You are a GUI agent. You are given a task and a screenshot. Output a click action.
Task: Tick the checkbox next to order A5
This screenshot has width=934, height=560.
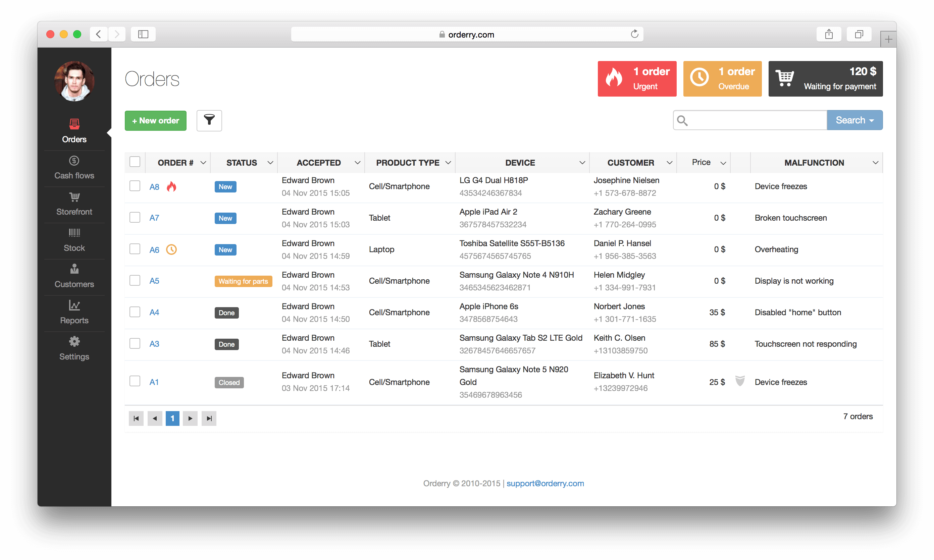(x=135, y=280)
